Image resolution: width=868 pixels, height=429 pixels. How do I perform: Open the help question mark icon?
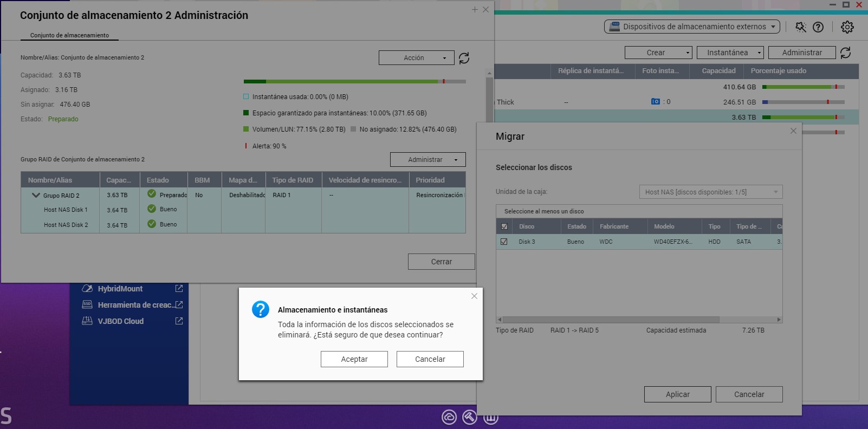point(818,27)
